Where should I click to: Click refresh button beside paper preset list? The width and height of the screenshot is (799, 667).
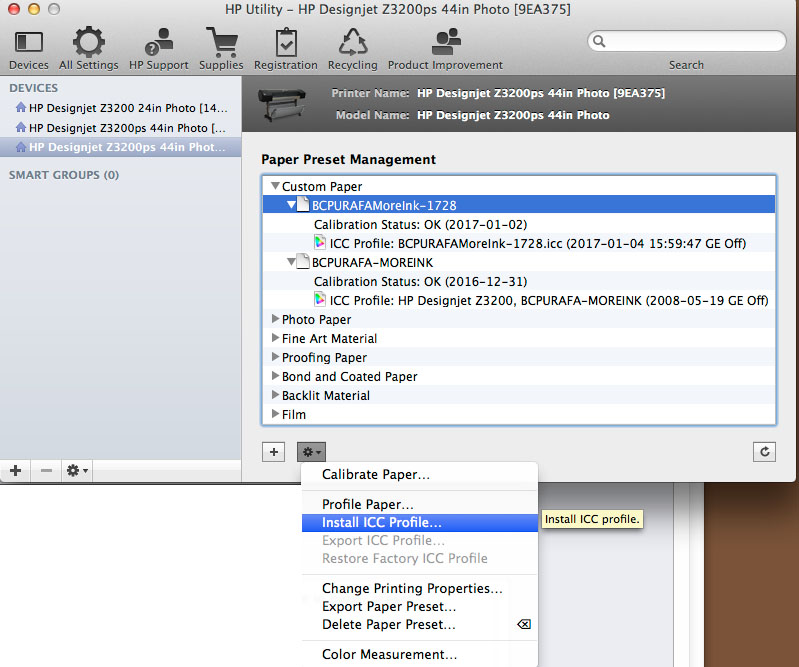pos(764,452)
